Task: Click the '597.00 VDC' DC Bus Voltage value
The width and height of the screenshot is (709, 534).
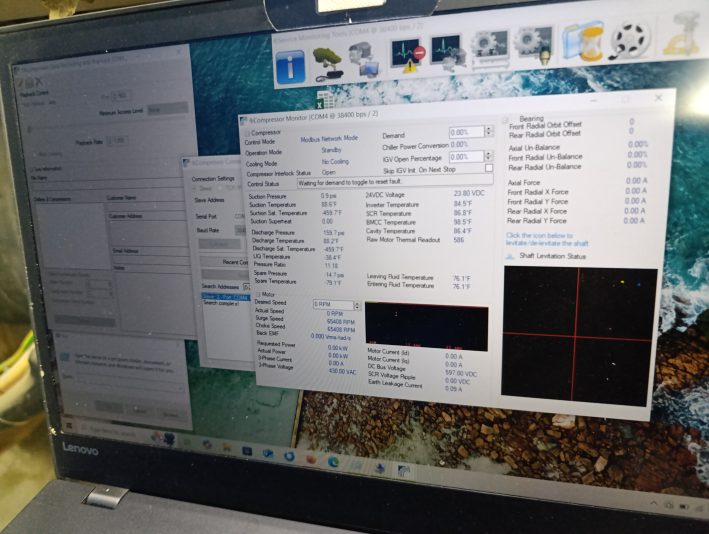Action: (460, 373)
